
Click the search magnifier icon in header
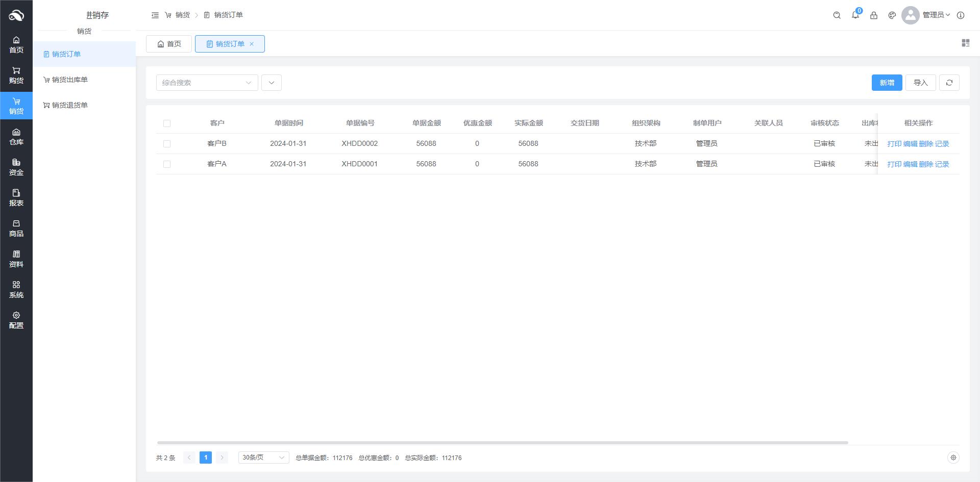point(837,15)
